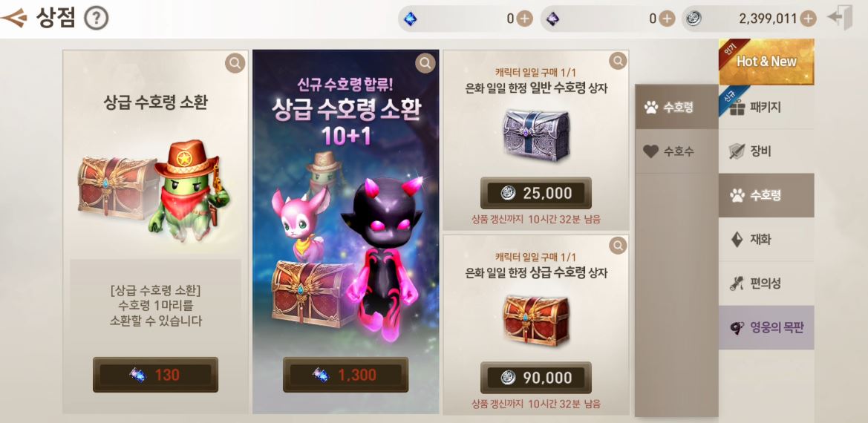Click the back arrow next to 상점
Image resolution: width=868 pixels, height=423 pixels.
13,19
